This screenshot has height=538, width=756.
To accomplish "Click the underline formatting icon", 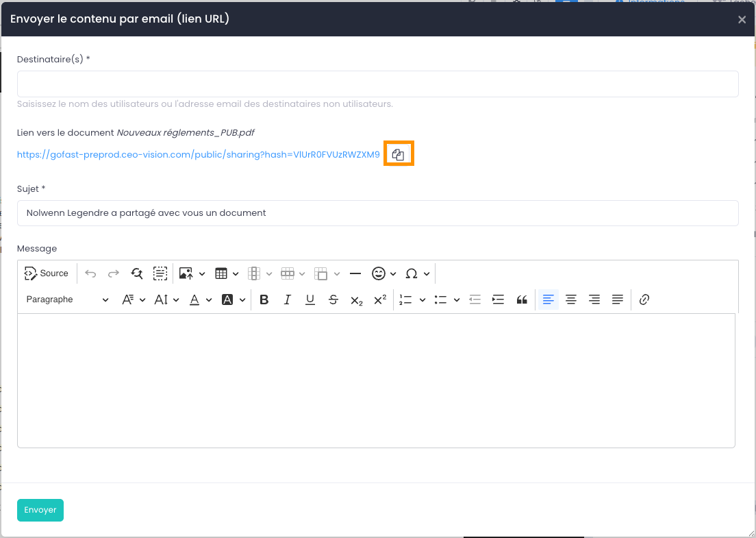I will 310,299.
